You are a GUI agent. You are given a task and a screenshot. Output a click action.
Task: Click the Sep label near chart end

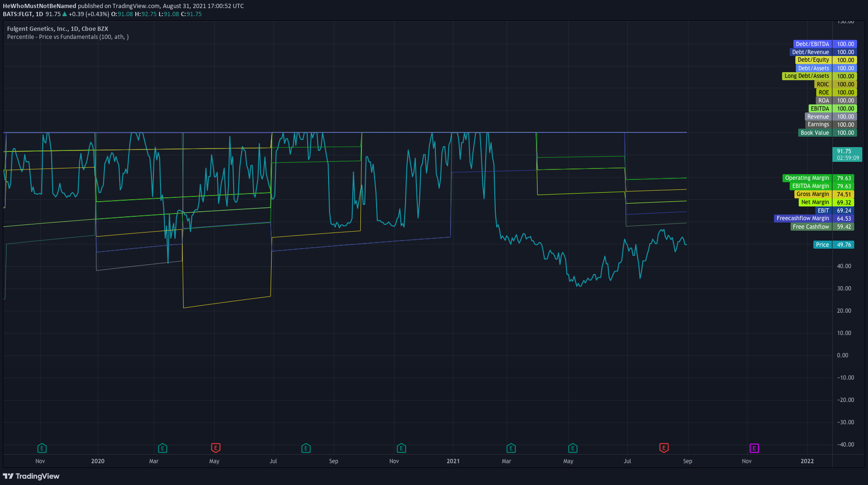tap(688, 461)
